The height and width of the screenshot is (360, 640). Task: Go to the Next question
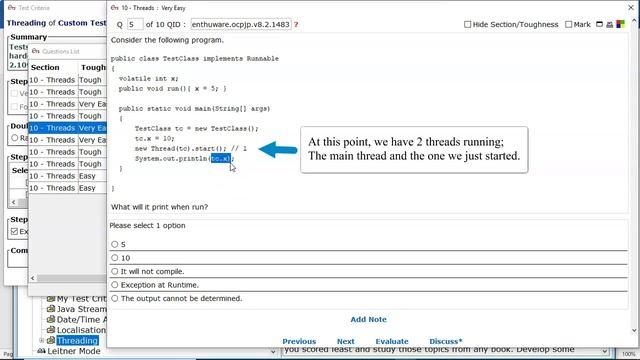(345, 341)
